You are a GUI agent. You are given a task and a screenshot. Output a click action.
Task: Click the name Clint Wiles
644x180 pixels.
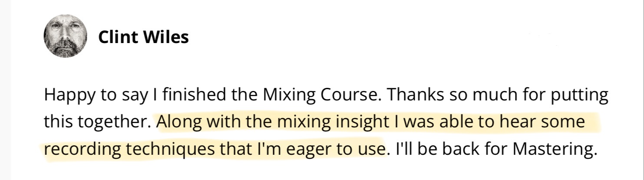143,38
